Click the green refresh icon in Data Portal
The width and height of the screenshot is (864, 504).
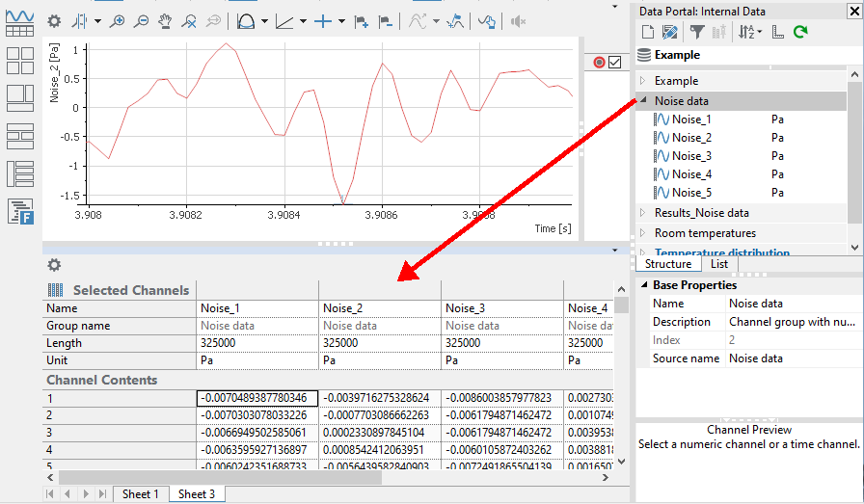[x=799, y=32]
